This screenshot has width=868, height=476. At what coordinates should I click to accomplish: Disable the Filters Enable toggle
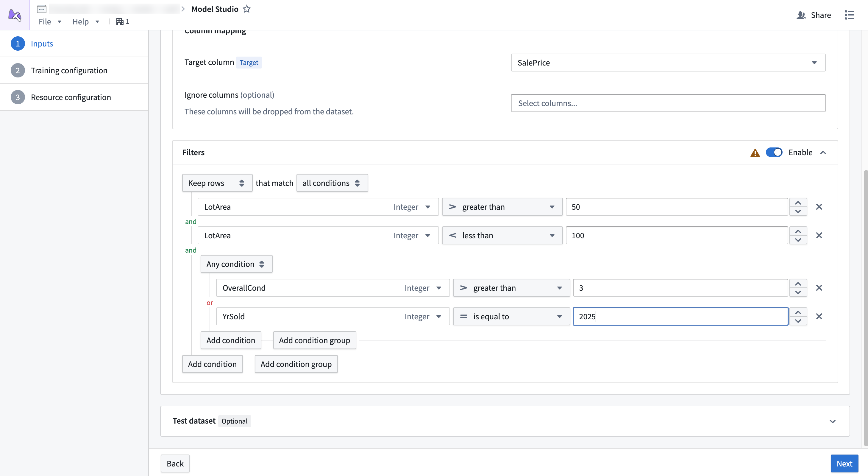click(x=774, y=153)
